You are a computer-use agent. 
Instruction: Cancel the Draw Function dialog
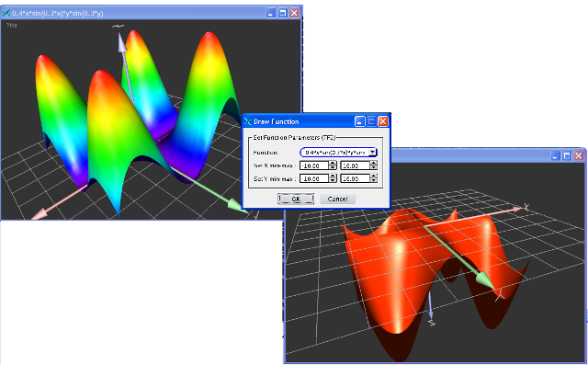[337, 199]
